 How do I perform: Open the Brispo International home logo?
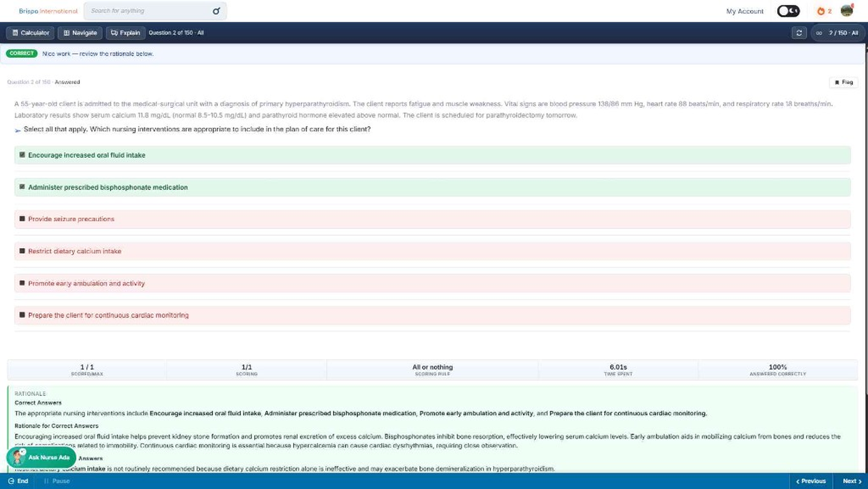click(48, 11)
